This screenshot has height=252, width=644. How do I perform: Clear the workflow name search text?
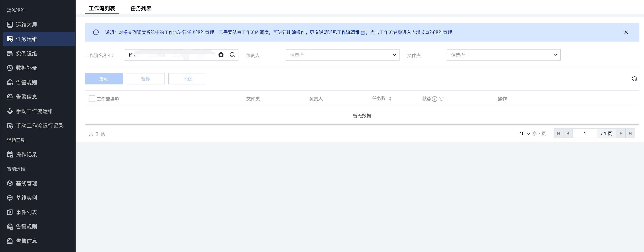coord(221,55)
